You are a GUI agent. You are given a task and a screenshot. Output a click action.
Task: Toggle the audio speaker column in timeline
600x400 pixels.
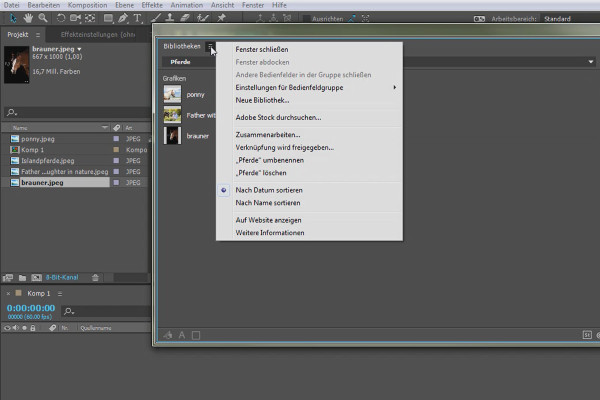point(16,328)
